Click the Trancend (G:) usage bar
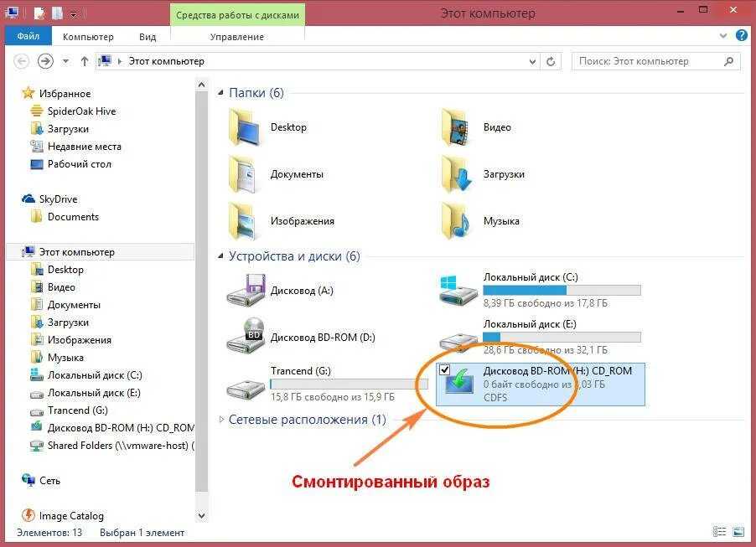Image resolution: width=756 pixels, height=547 pixels. click(349, 384)
